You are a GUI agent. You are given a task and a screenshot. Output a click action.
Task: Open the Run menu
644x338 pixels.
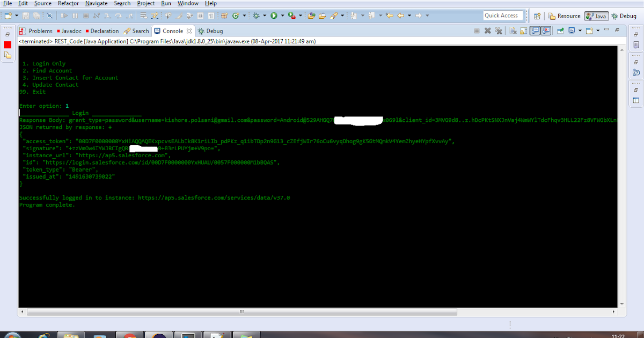166,3
